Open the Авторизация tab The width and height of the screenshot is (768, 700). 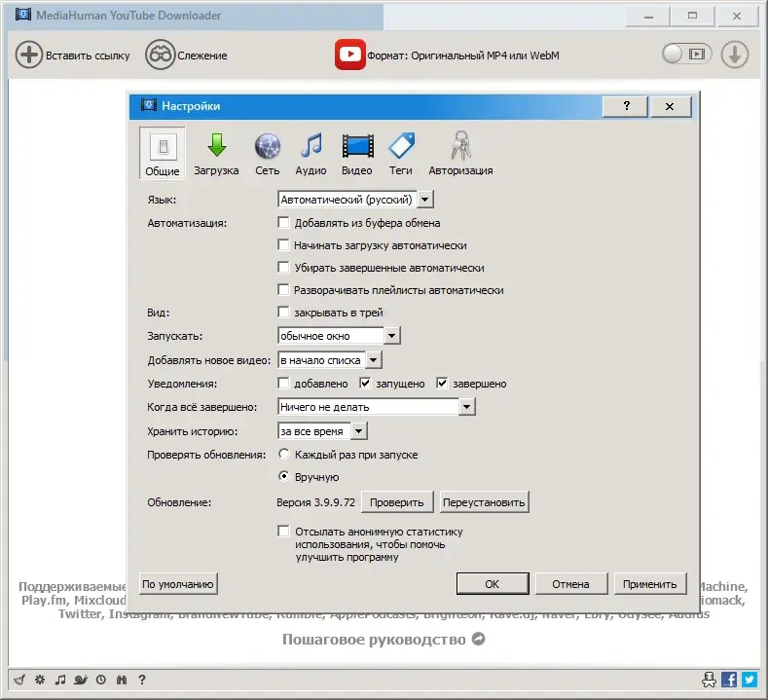[x=461, y=153]
